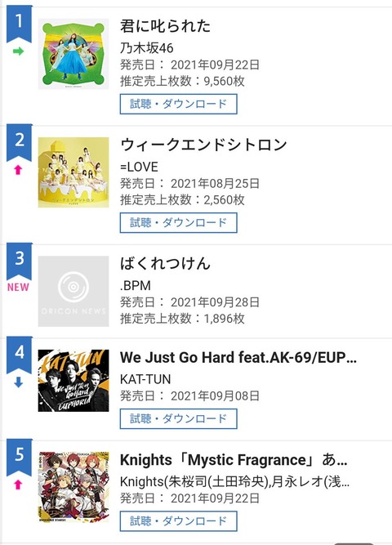The image size is (392, 545).
Task: Open the 君に叱られた album cover
Action: [x=73, y=54]
